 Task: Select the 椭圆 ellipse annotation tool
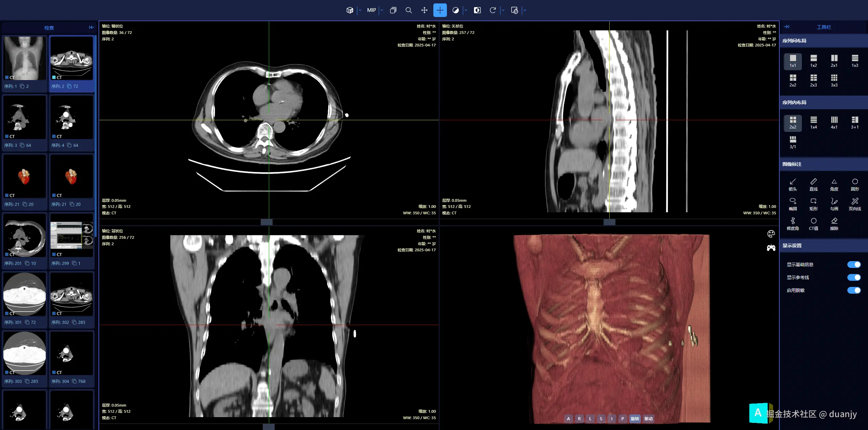coord(793,204)
